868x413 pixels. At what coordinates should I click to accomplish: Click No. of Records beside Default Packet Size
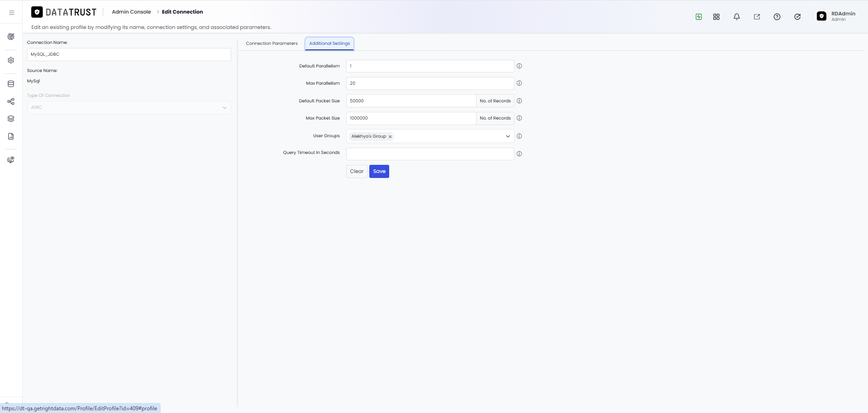coord(495,101)
